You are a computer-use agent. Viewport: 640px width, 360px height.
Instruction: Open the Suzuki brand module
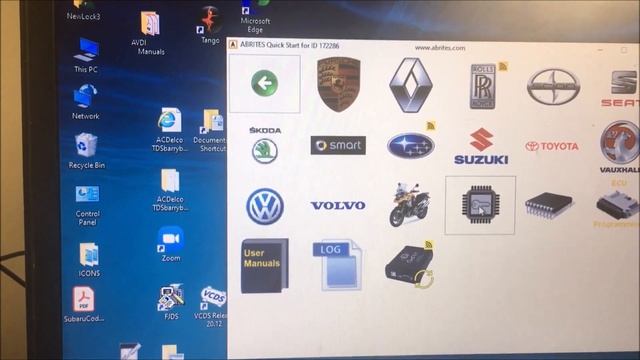pyautogui.click(x=481, y=147)
